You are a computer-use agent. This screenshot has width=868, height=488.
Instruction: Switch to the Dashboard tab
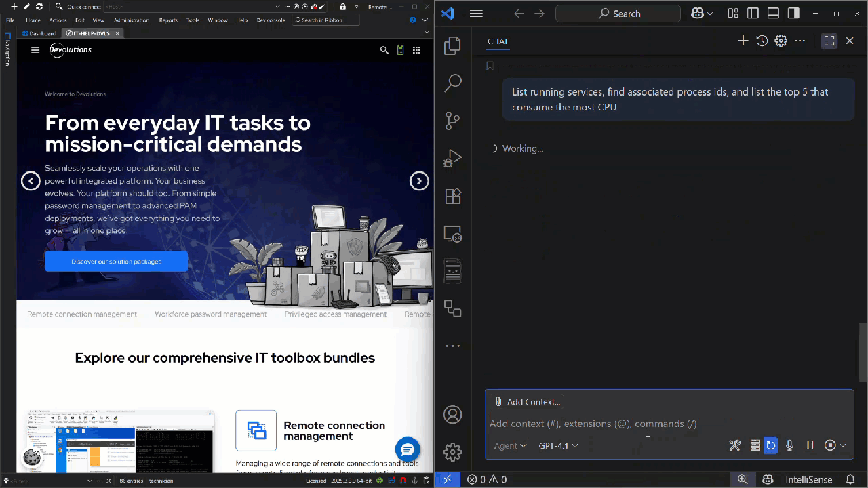[x=39, y=33]
